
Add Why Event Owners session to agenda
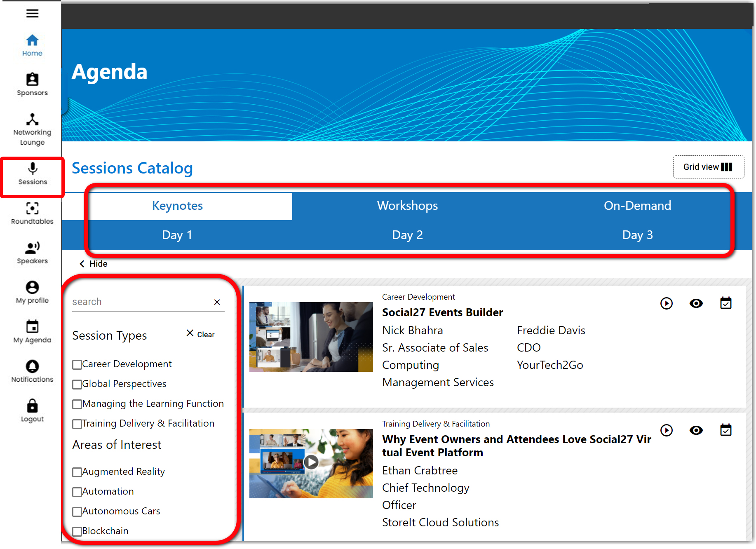726,430
